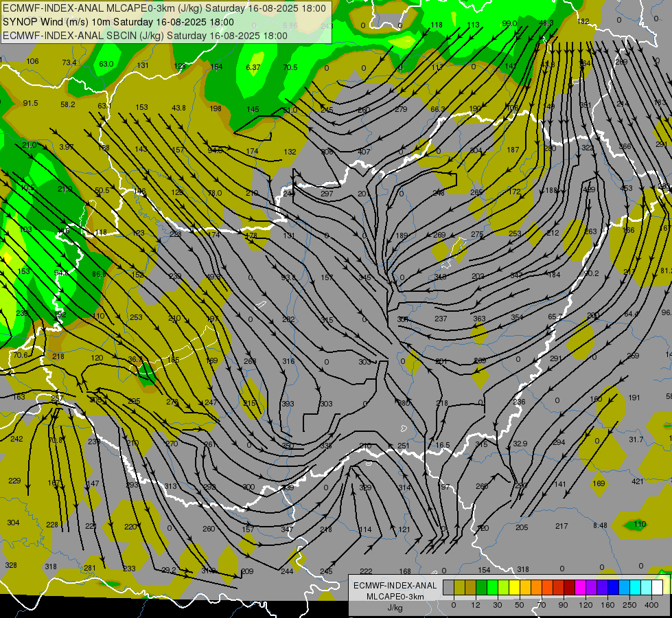Screen dimensions: 672x618
Task: Click the map value '275'
Action: pyautogui.click(x=477, y=234)
